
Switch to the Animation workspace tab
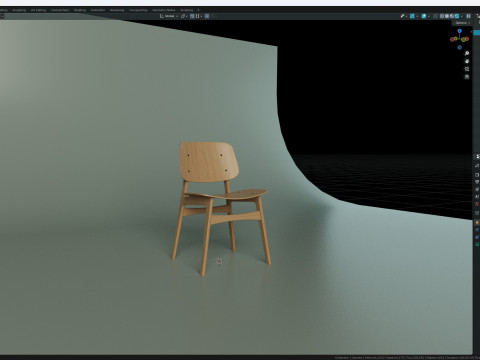[x=98, y=10]
